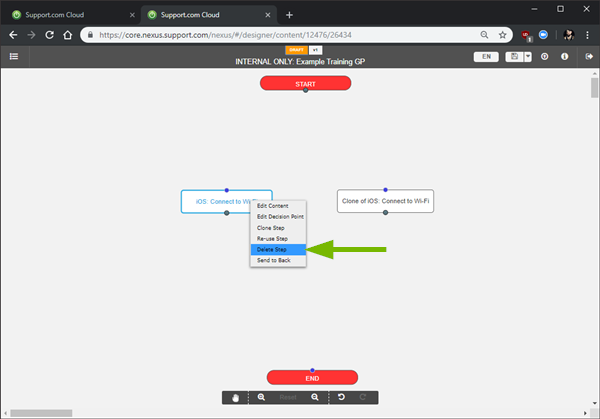Bookmark this page with the star
Image resolution: width=600 pixels, height=419 pixels.
point(502,35)
